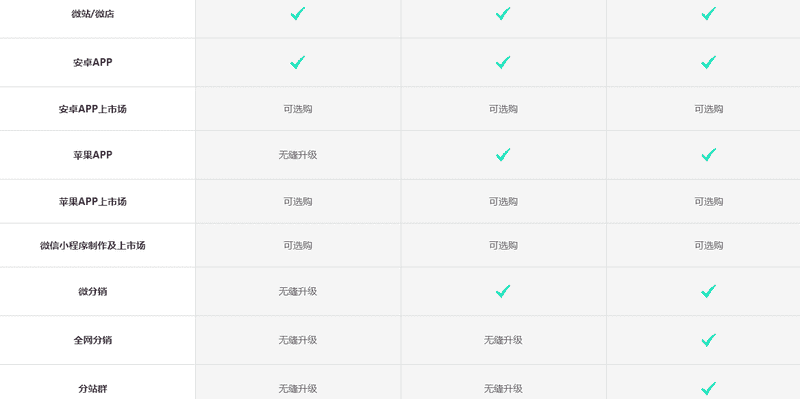Image resolution: width=800 pixels, height=399 pixels.
Task: Click the third-column checkmark in the 分站群 row
Action: (x=708, y=388)
